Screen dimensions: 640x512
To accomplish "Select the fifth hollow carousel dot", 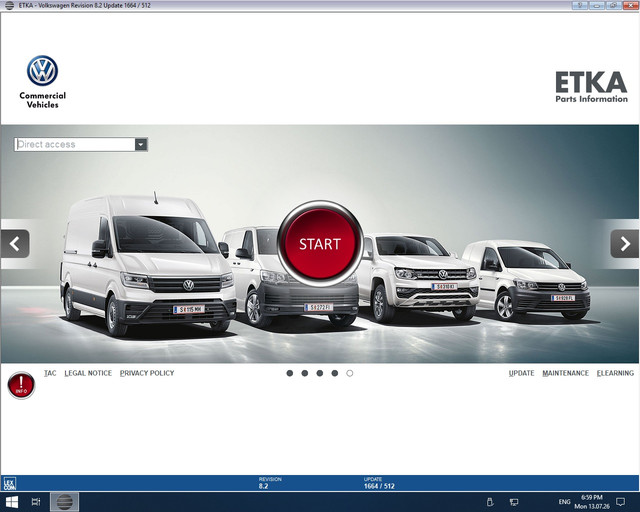I will coord(350,373).
